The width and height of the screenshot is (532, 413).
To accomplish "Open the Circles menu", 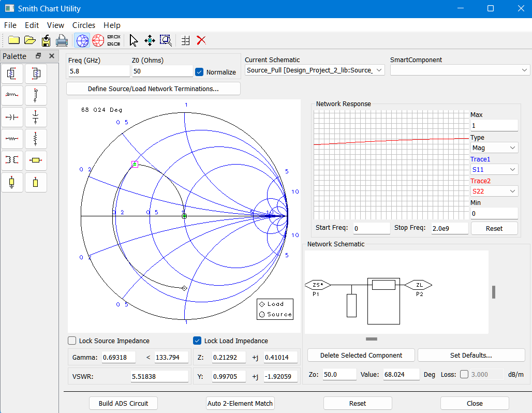I will (83, 25).
